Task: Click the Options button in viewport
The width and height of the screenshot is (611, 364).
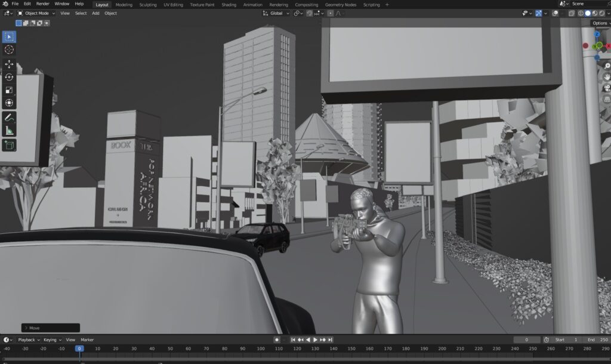Action: pos(600,23)
